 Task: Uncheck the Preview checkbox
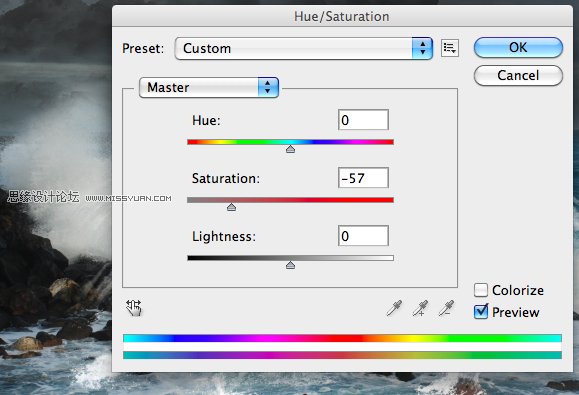coord(481,312)
